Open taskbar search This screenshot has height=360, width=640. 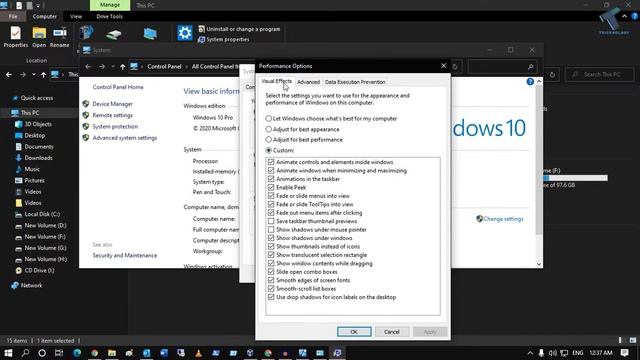coord(25,353)
